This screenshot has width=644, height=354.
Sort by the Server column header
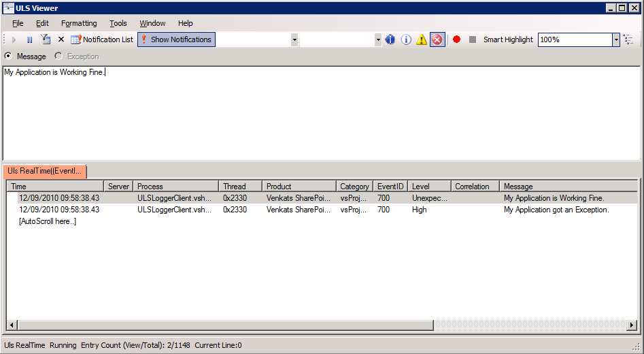click(118, 187)
